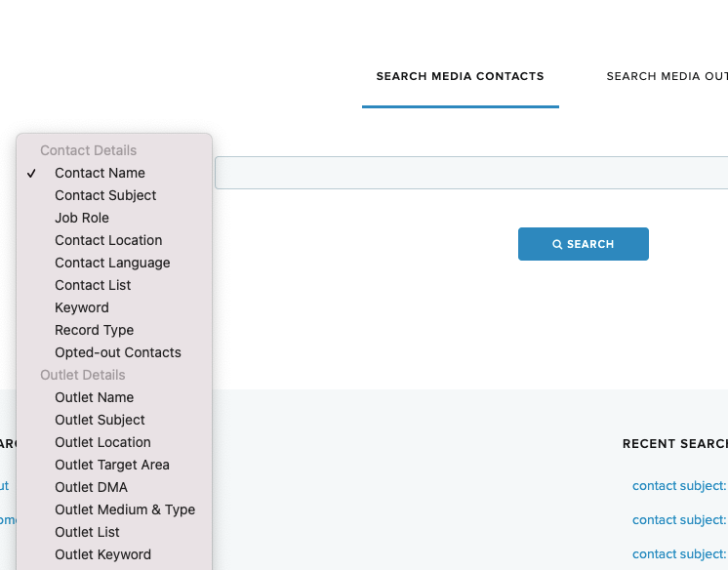
Task: Choose Keyword under Contact Details
Action: click(x=82, y=307)
